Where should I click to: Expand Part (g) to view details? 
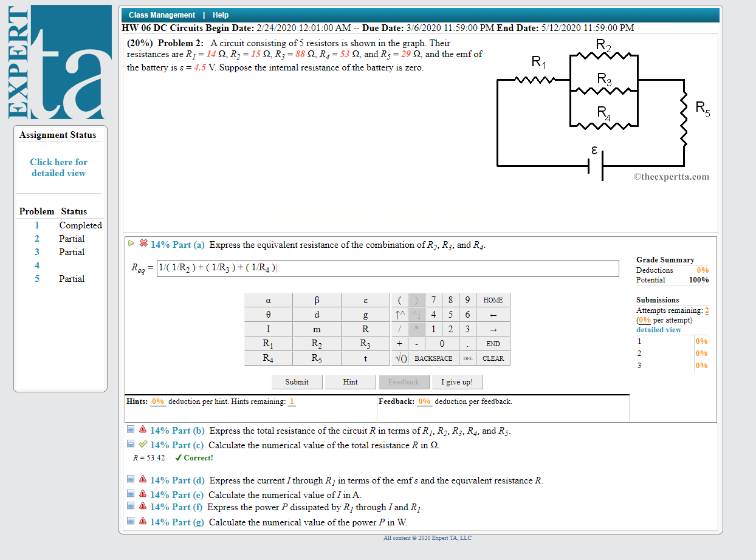click(x=131, y=521)
